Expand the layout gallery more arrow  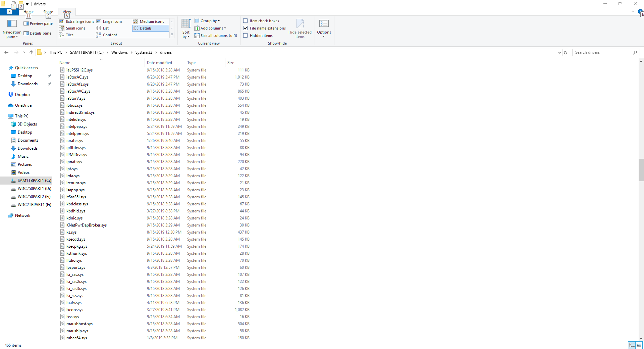pos(172,35)
